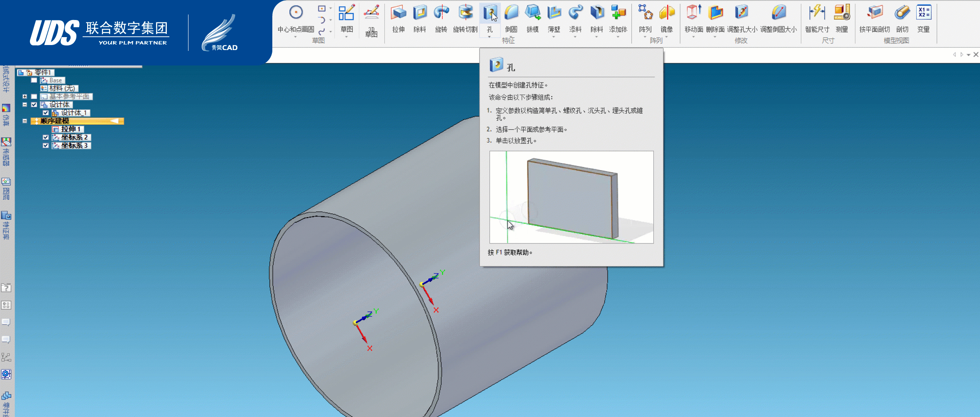Viewport: 980px width, 417px height.
Task: Apply the 倒圆 round tool
Action: point(511,18)
